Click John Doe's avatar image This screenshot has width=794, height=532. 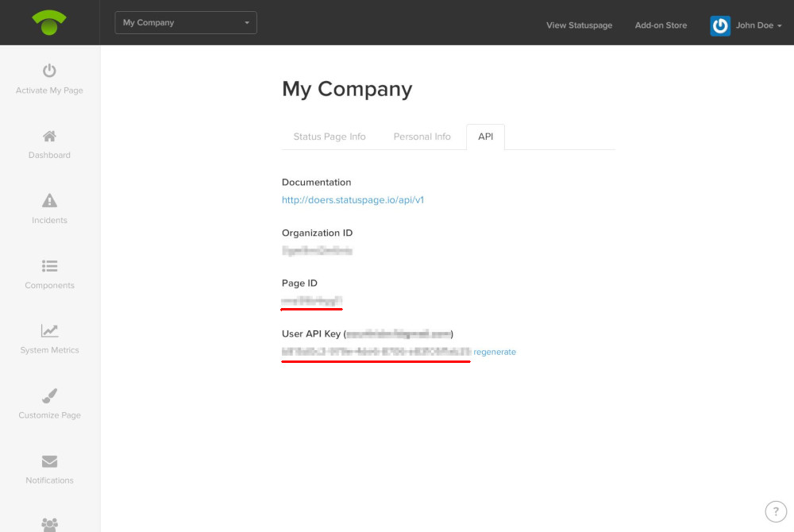click(720, 25)
